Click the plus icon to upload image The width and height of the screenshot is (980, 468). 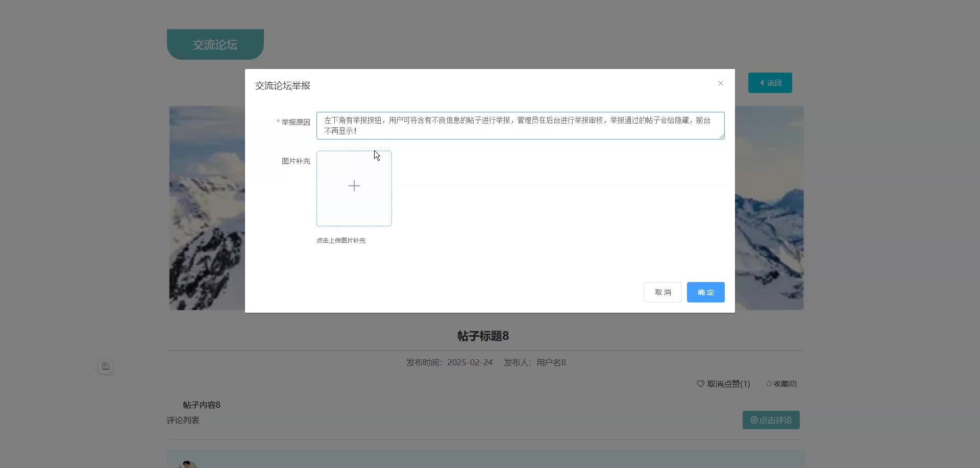pos(354,186)
